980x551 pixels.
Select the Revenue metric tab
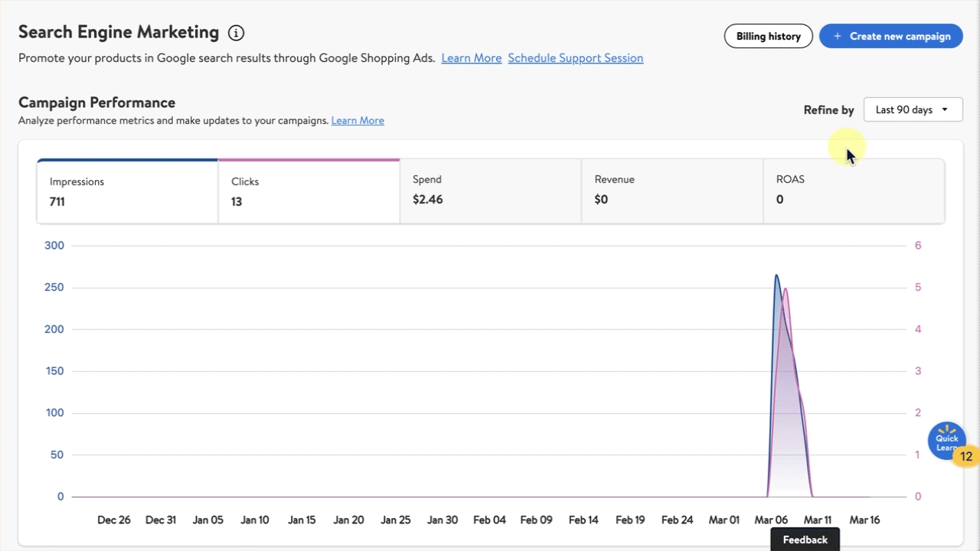pyautogui.click(x=672, y=191)
